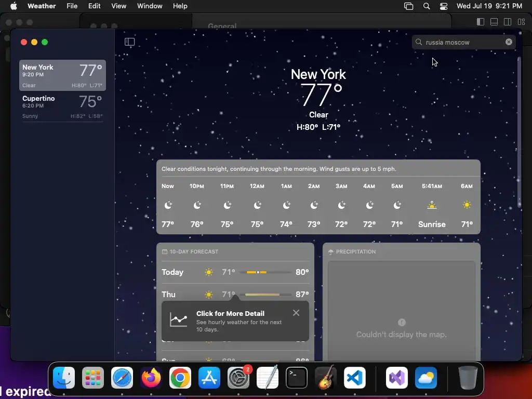Viewport: 532px width, 399px height.
Task: Open Visual Studio Code from the Dock
Action: pyautogui.click(x=355, y=378)
